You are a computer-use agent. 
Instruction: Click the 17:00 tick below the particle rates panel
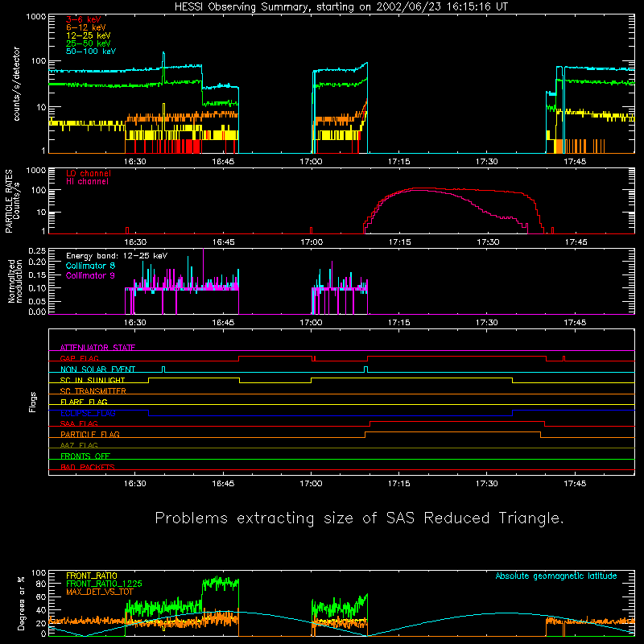312,242
